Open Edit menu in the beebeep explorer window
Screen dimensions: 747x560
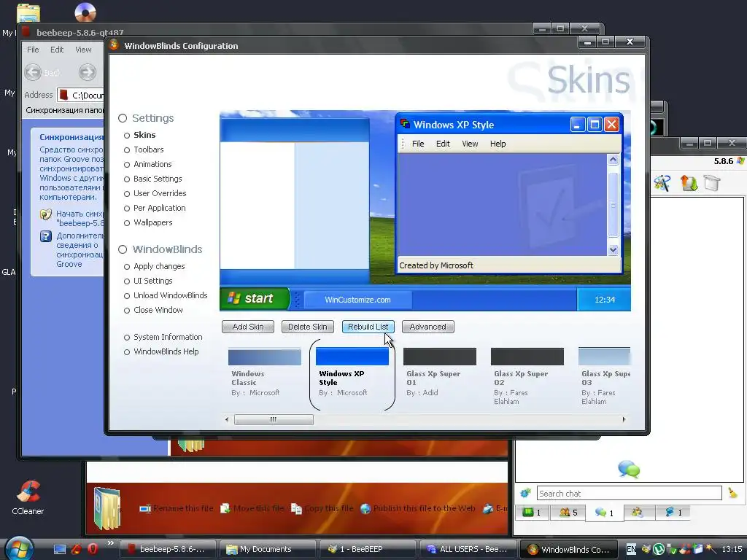coord(57,50)
